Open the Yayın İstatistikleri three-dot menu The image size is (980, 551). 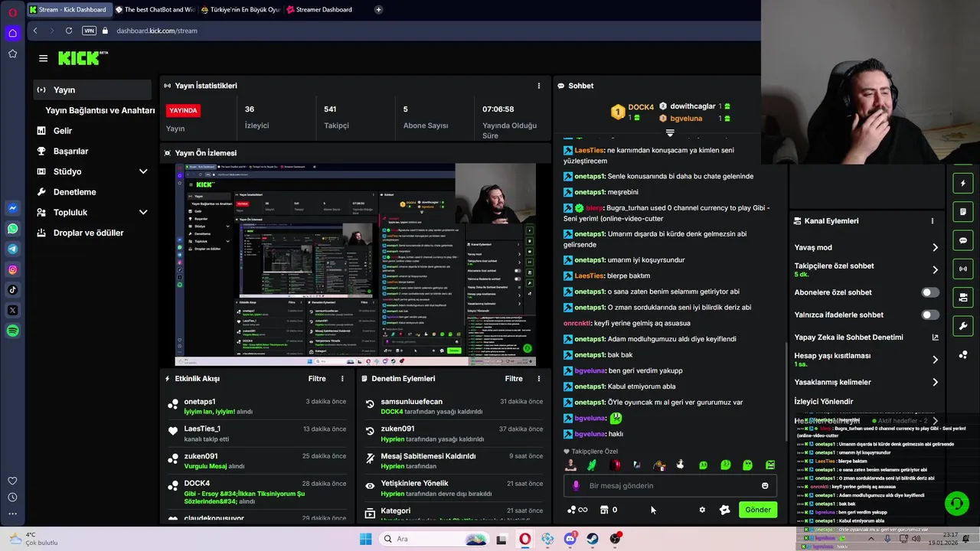tap(539, 86)
